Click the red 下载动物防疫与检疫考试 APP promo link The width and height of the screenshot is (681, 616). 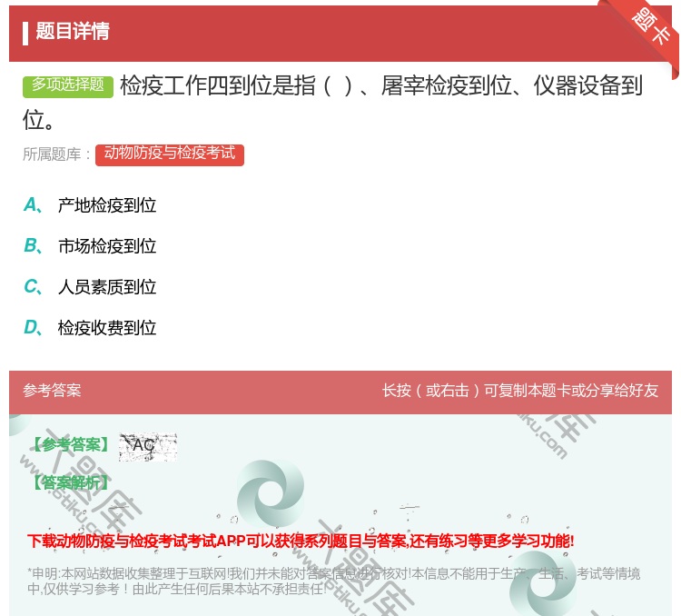[x=301, y=541]
